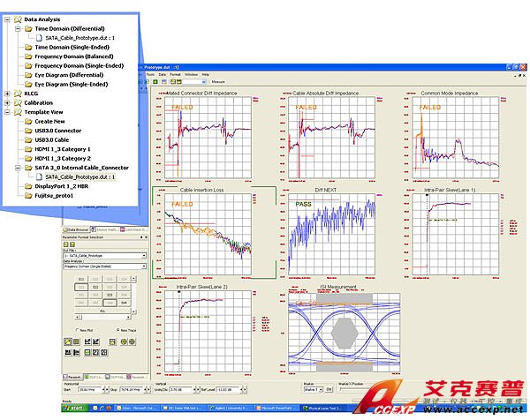Click the DisplayPort 1_2 HBR folder icon
Screen dimensions: 530x420
click(29, 186)
